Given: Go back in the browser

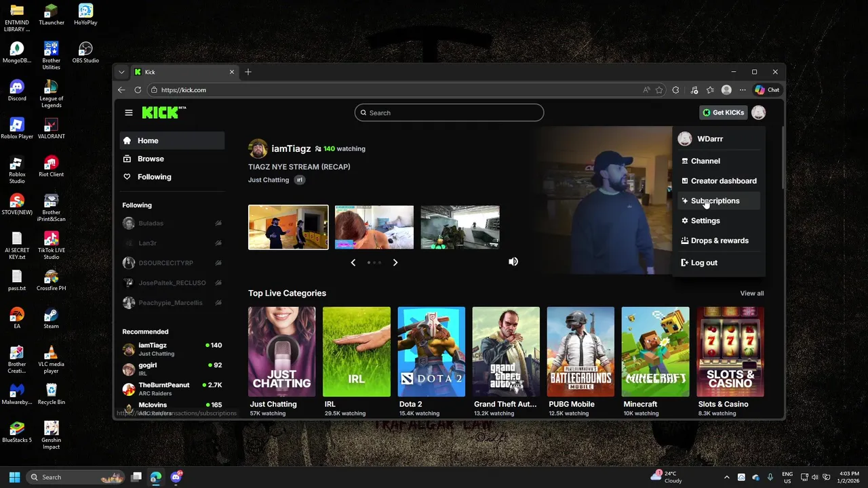Looking at the screenshot, I should coord(121,89).
